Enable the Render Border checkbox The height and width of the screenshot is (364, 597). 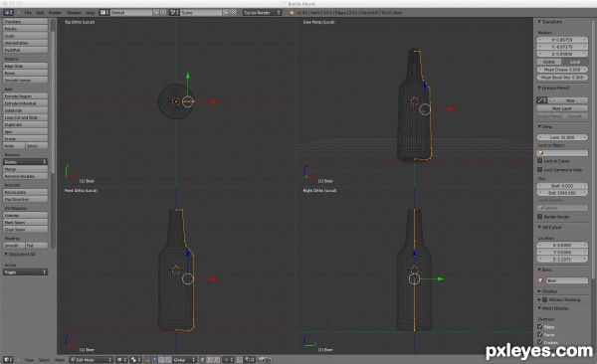pos(539,216)
